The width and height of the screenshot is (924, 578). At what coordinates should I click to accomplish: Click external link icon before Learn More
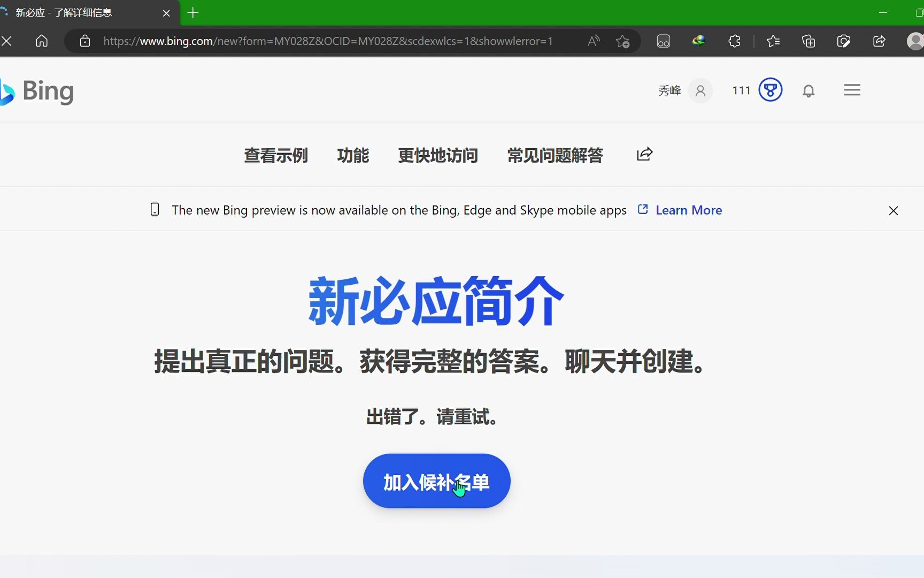643,209
